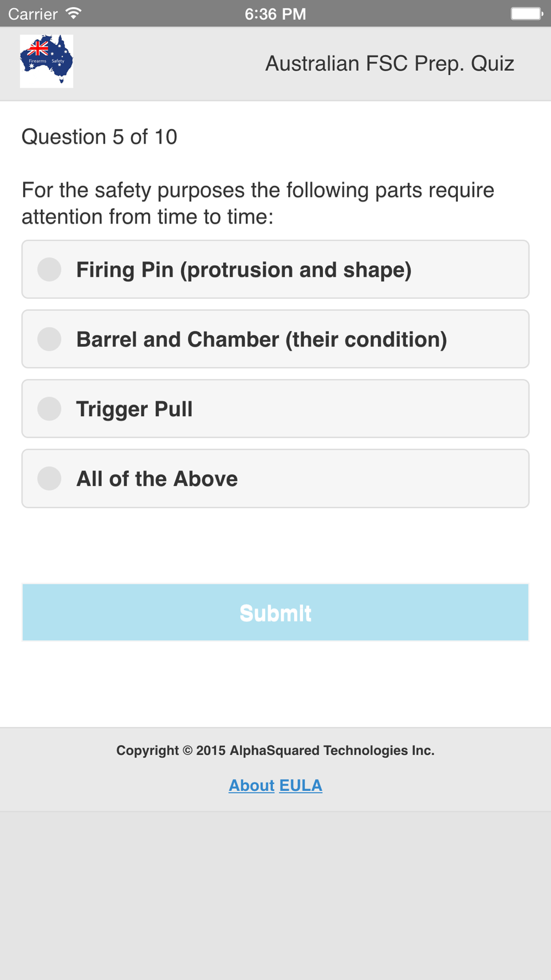Click the Submit button
Viewport: 551px width, 980px height.
(x=275, y=612)
